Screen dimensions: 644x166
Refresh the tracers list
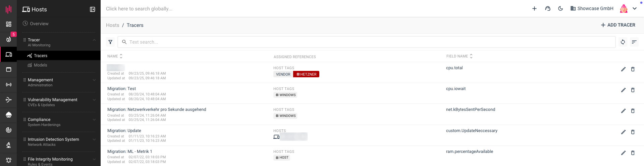[x=623, y=42]
